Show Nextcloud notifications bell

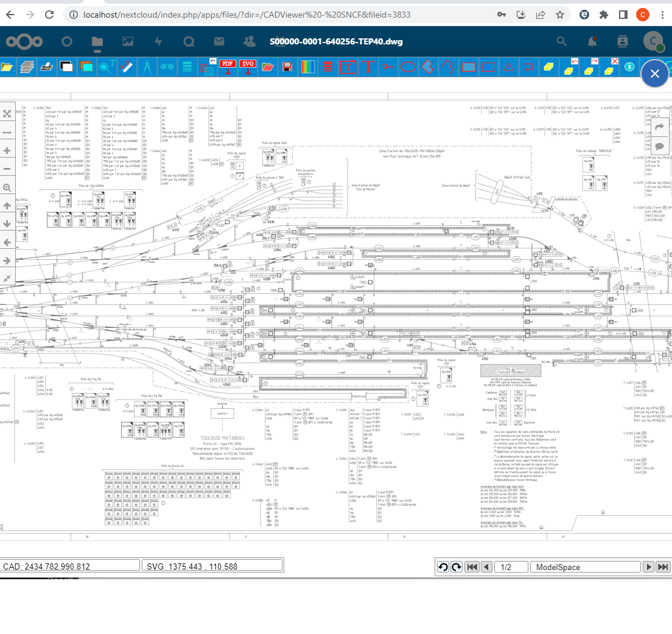[592, 41]
